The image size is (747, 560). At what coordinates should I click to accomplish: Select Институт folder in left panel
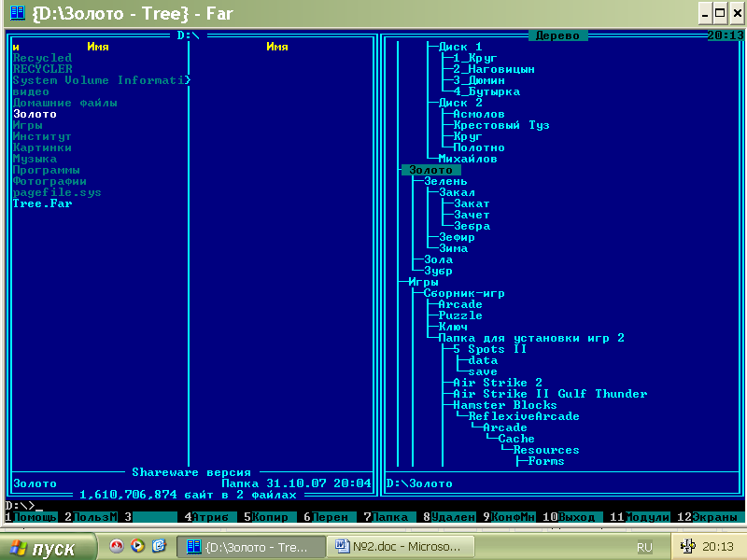coord(42,136)
